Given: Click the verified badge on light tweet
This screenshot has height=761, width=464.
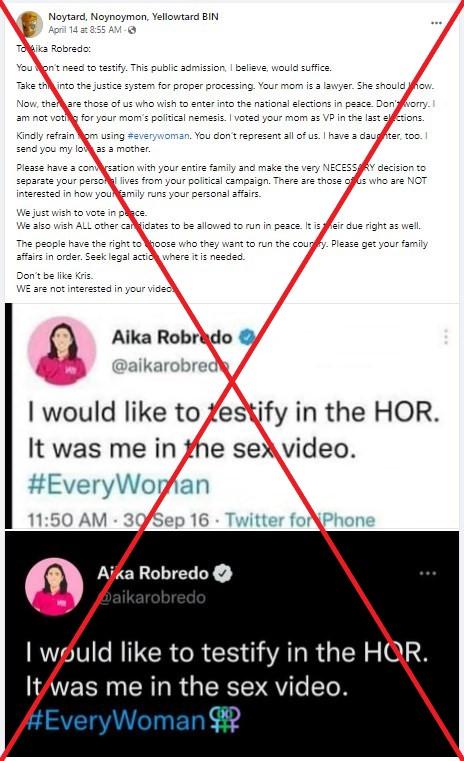Looking at the screenshot, I should click(248, 336).
